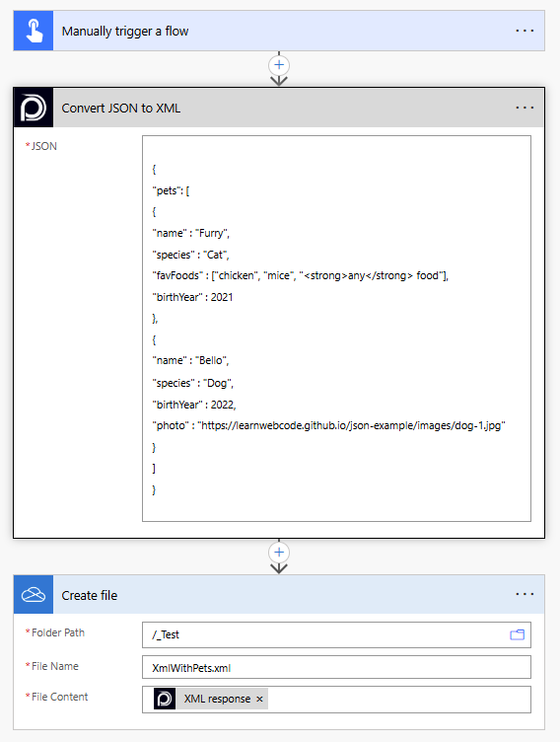Insert step via plus above Create file
The height and width of the screenshot is (742, 560).
point(279,553)
